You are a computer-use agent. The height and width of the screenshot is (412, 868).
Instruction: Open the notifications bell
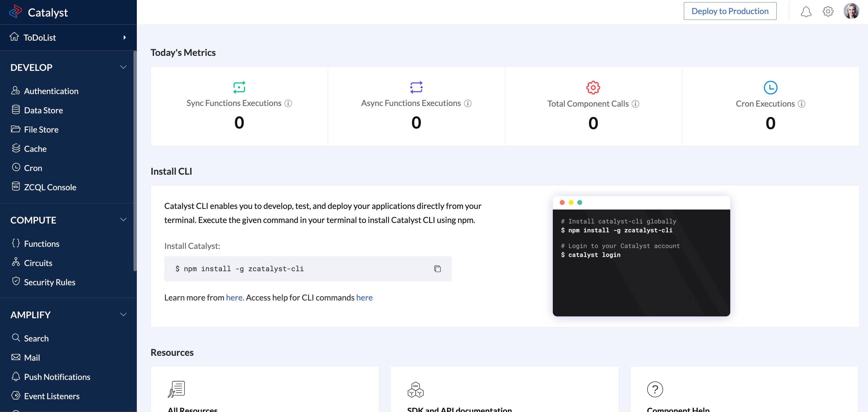(806, 11)
